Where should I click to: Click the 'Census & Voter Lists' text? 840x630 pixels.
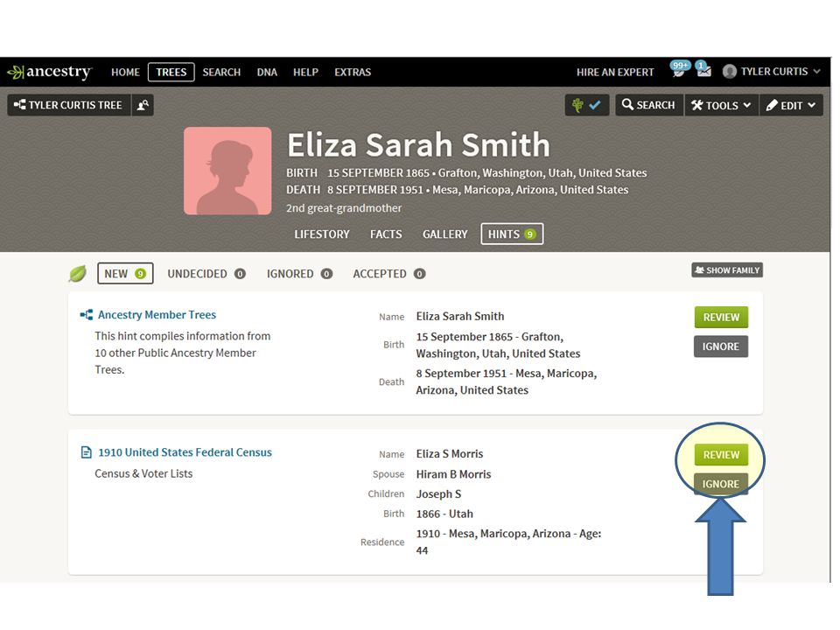tap(143, 473)
